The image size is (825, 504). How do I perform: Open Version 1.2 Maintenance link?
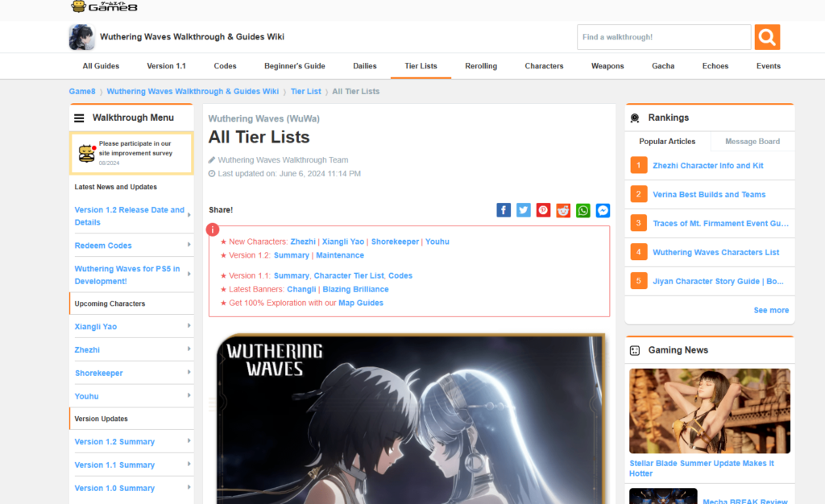[340, 255]
